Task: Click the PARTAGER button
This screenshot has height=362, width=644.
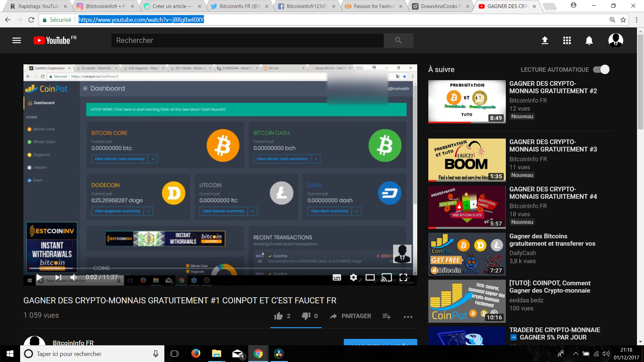Action: pos(350,316)
